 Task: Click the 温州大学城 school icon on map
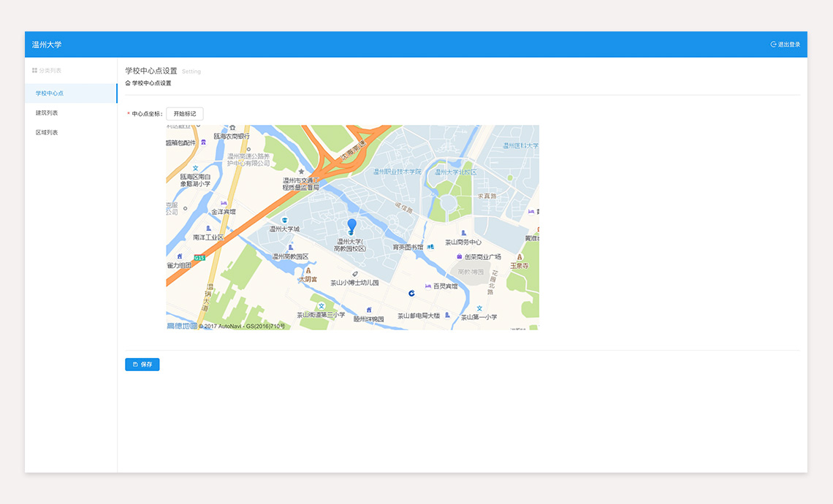point(285,220)
